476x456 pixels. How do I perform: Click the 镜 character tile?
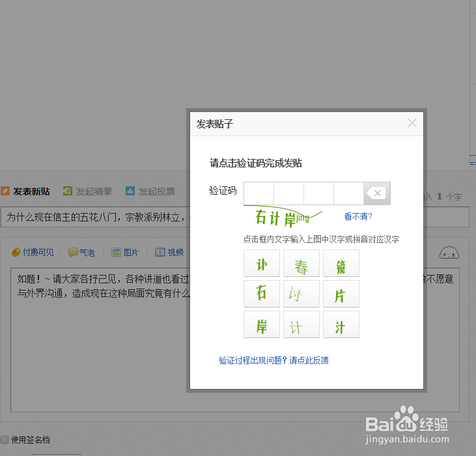tap(341, 263)
